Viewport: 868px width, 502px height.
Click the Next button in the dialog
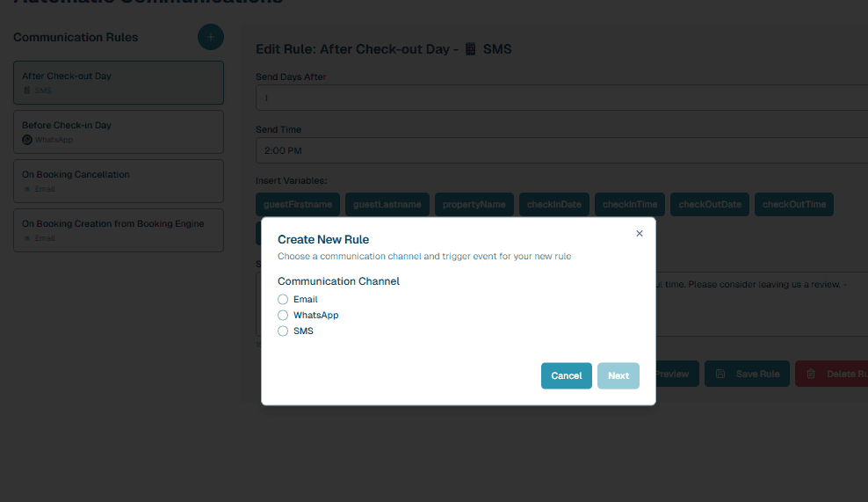coord(618,375)
